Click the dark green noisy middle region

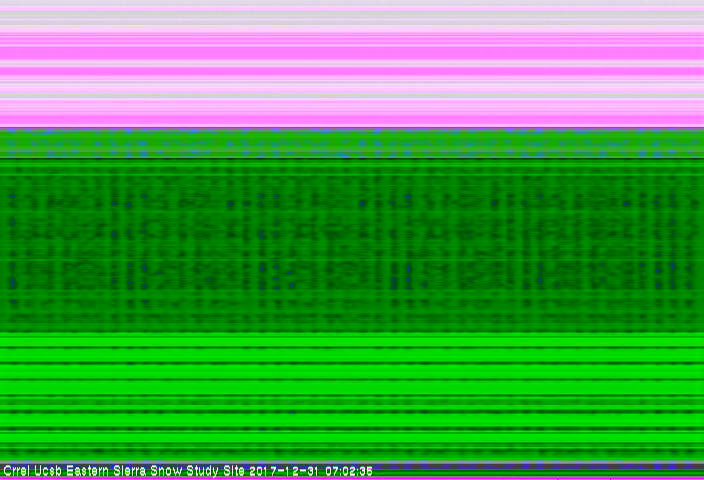tap(352, 240)
